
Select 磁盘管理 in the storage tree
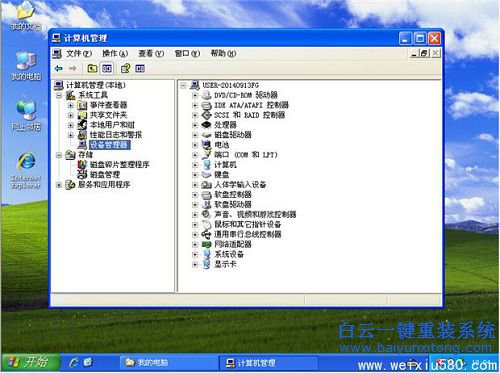coord(105,174)
